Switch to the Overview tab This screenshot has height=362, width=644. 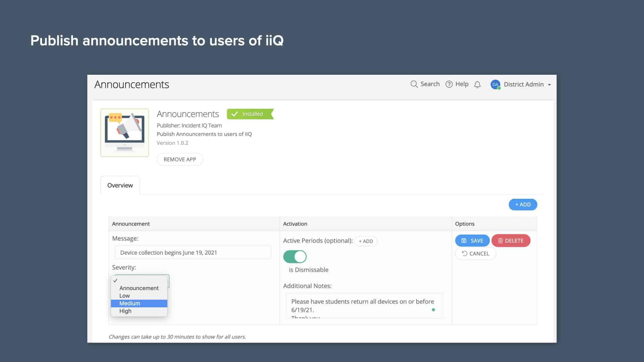pos(120,185)
